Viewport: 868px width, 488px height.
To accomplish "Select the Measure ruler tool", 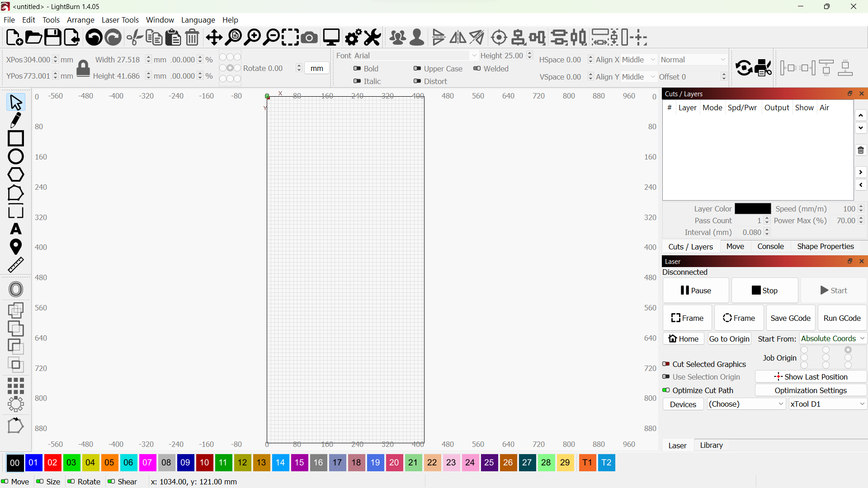I will click(15, 264).
